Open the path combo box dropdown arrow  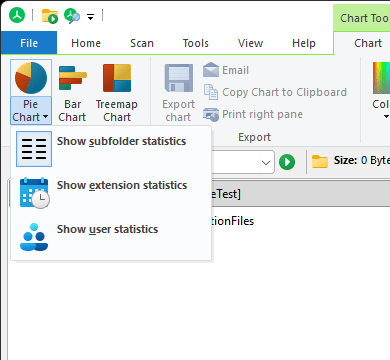pyautogui.click(x=266, y=163)
